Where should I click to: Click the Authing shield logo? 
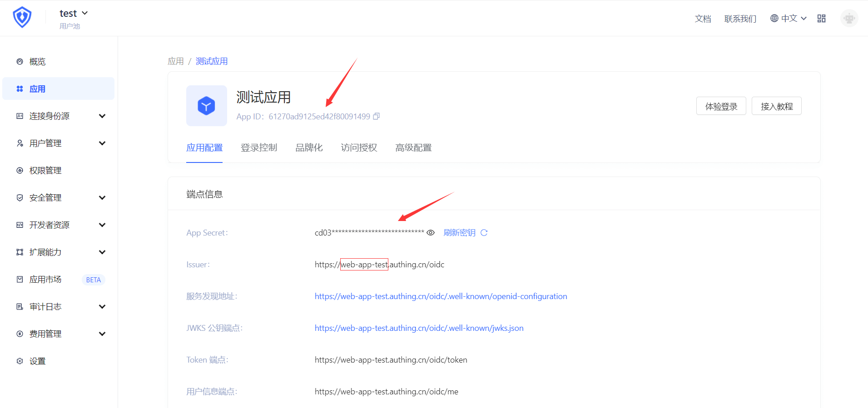22,18
